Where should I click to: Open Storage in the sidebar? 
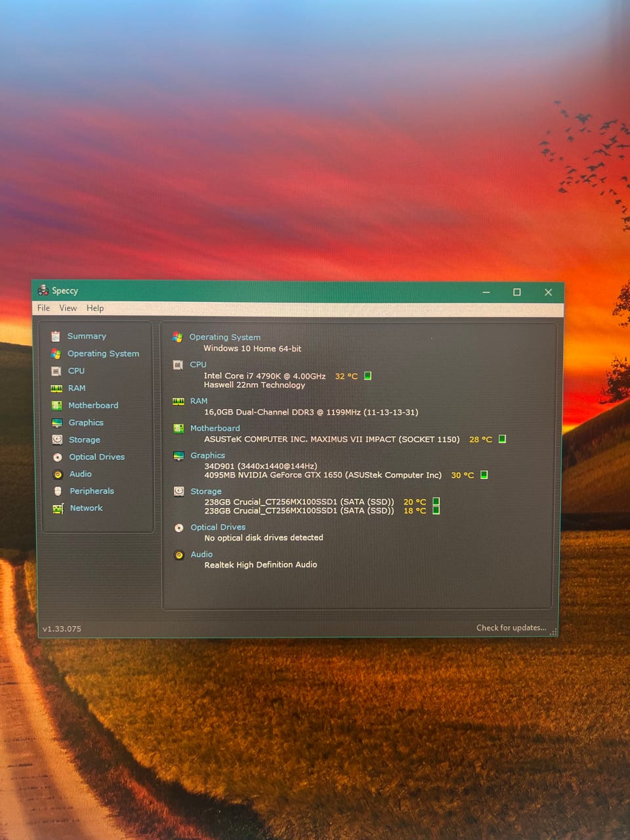85,440
